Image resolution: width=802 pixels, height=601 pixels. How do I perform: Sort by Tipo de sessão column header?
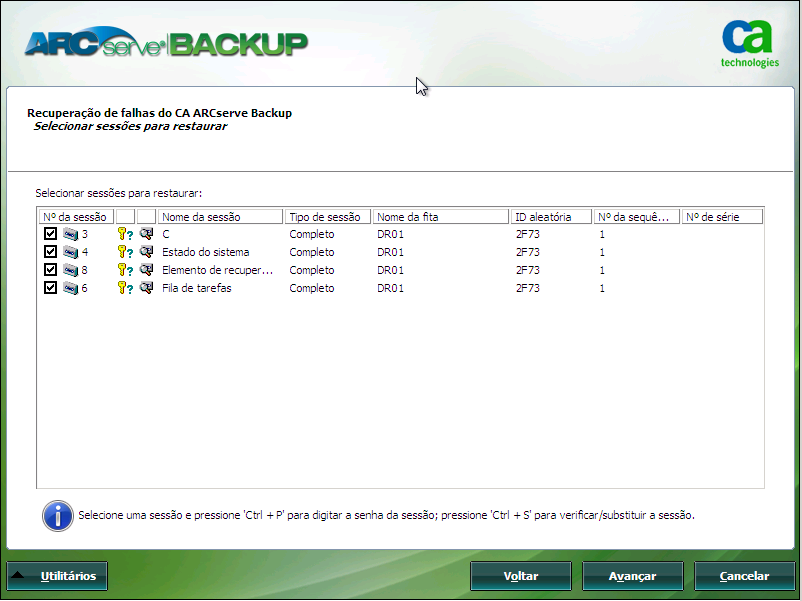(328, 217)
